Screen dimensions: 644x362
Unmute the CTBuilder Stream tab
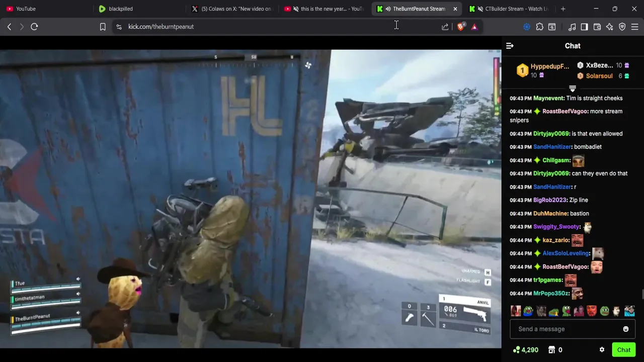pyautogui.click(x=480, y=9)
